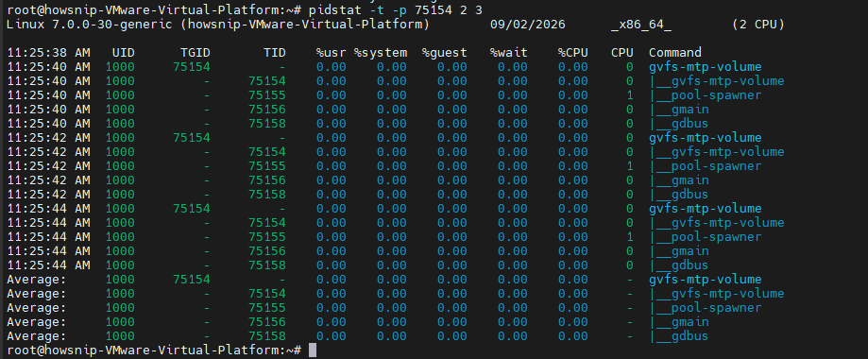Click pool-spawner in the 11:25:42 AM row
The width and height of the screenshot is (868, 359).
pyautogui.click(x=716, y=166)
